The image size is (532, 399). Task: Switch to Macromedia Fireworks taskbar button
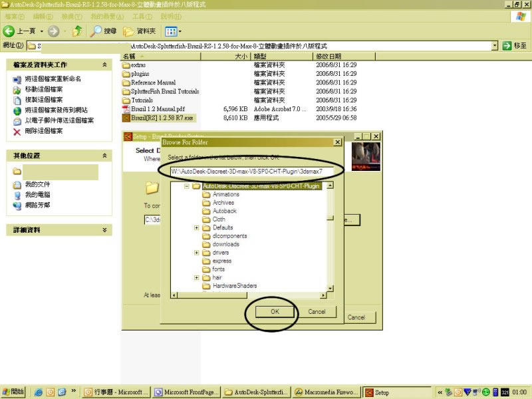point(327,392)
